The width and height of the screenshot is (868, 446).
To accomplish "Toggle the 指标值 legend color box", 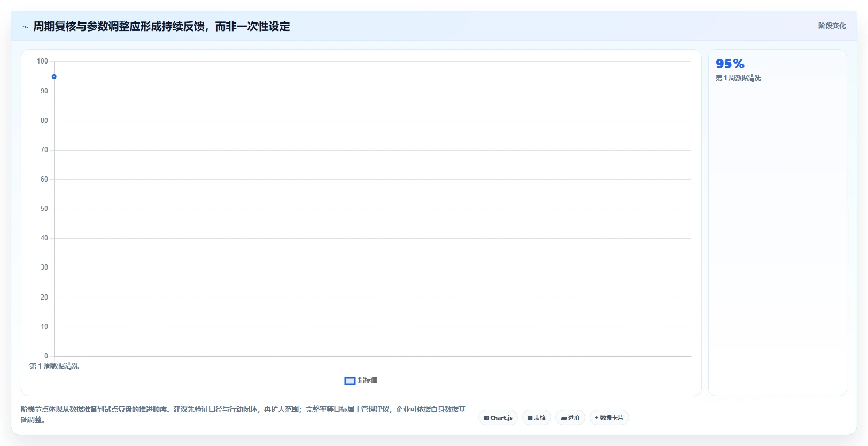I will 350,381.
